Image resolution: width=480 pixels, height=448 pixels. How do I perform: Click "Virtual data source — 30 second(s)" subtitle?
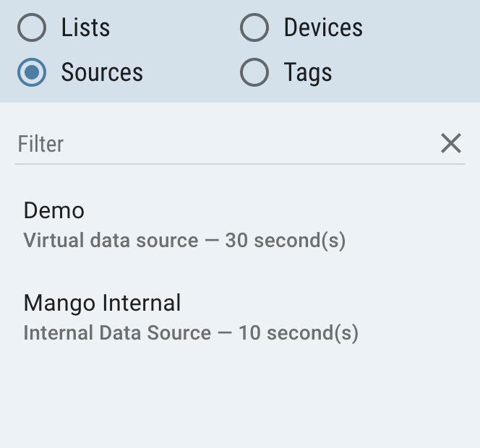184,241
